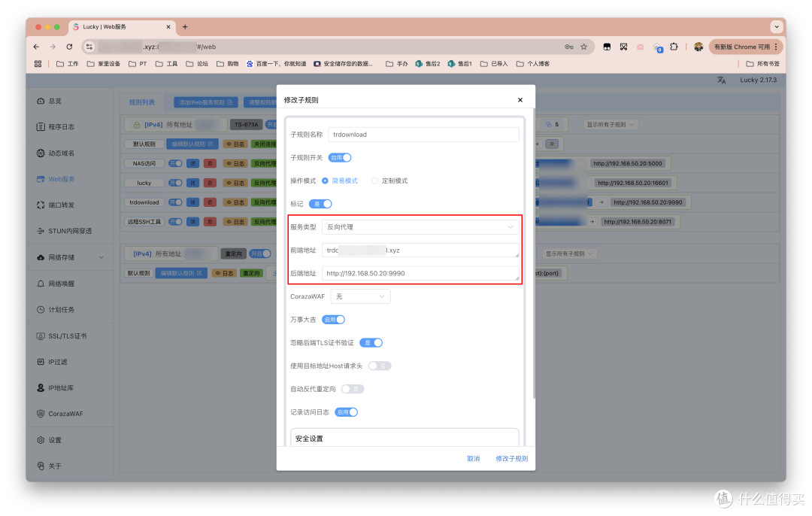Click the 修改子规则 confirm button
The height and width of the screenshot is (516, 812).
pos(512,459)
